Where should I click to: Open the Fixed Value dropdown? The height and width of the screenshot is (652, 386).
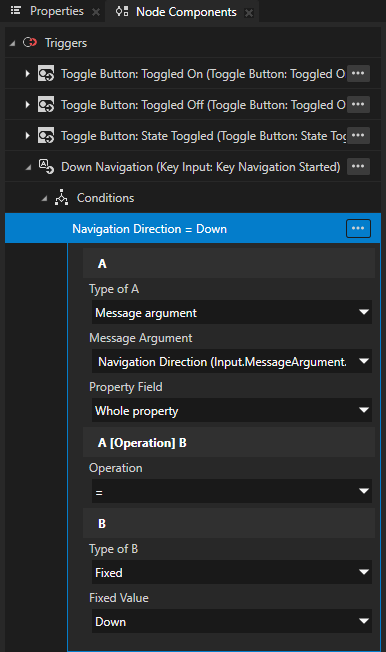pos(232,621)
